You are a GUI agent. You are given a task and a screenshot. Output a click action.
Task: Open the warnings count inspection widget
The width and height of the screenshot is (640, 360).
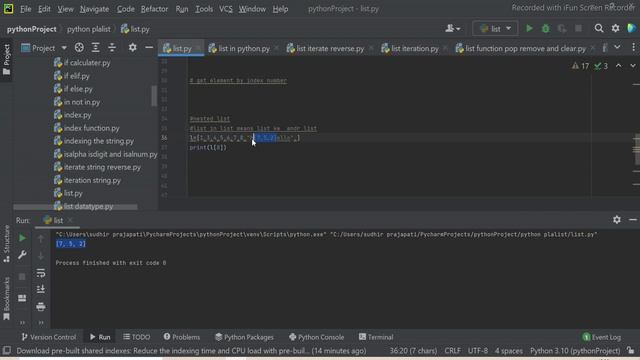(x=580, y=66)
